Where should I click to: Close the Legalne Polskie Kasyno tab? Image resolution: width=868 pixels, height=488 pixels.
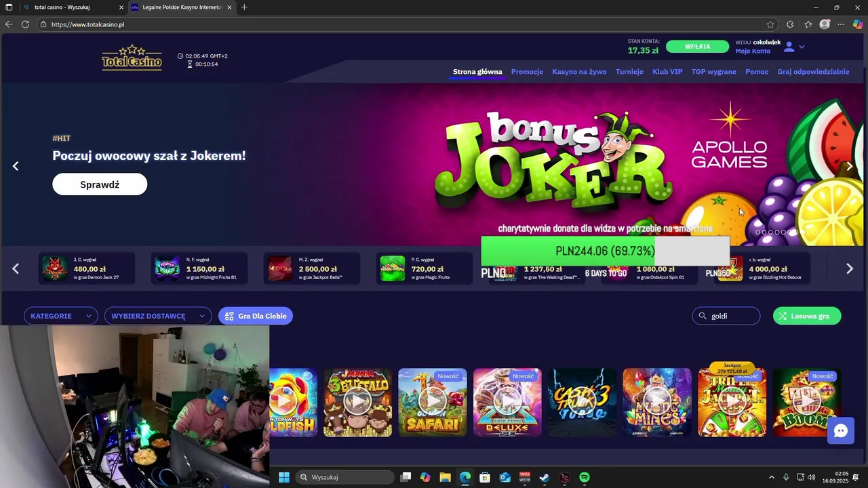point(229,7)
